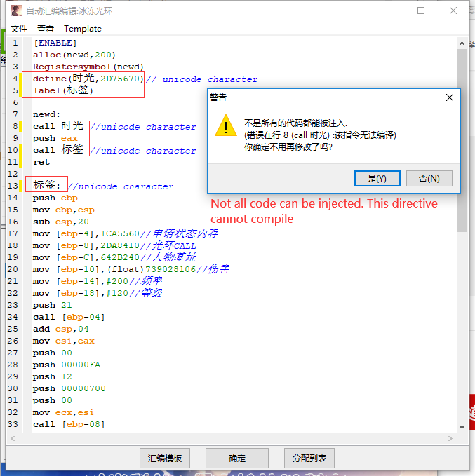Click the 否(N) button in warning dialog
The width and height of the screenshot is (475, 476).
point(429,179)
